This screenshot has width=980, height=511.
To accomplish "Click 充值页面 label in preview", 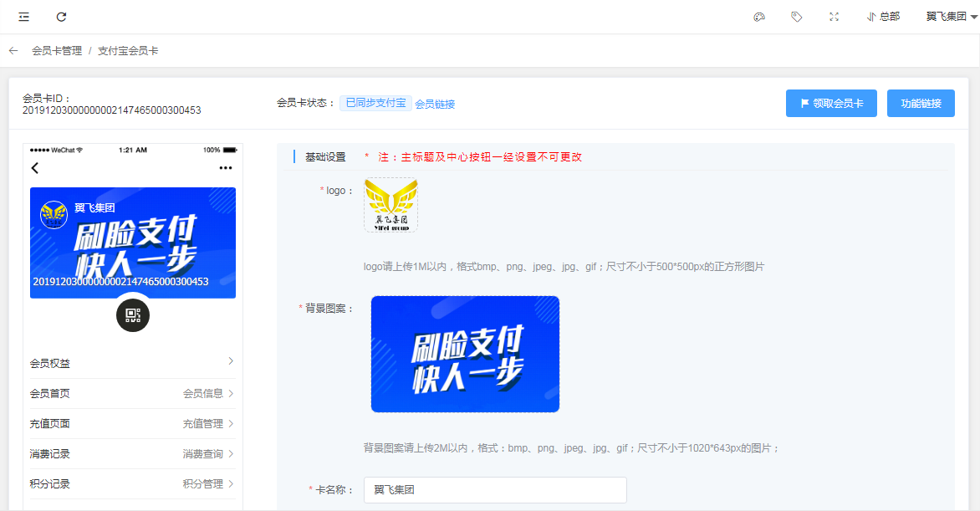I will point(50,423).
